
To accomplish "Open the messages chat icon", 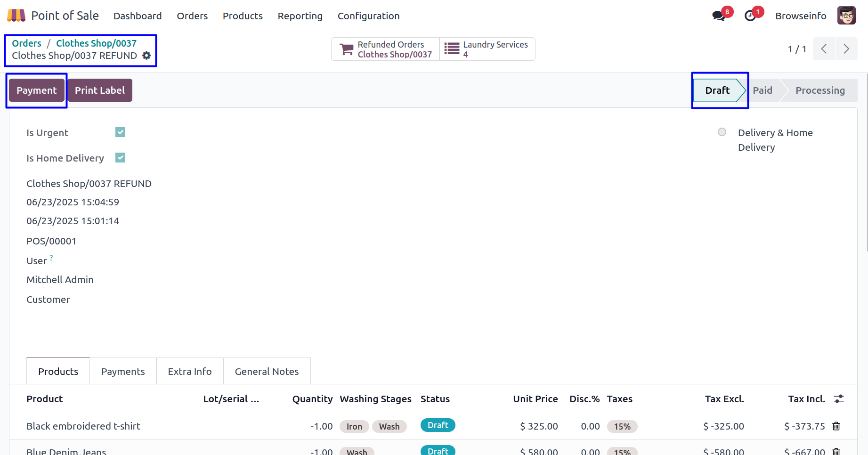I will tap(718, 16).
